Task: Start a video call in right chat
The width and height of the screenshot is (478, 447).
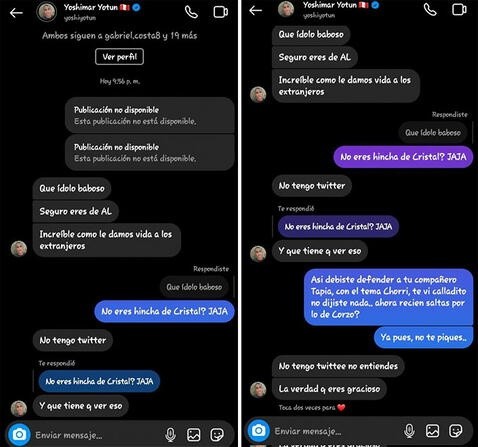Action: coord(459,9)
